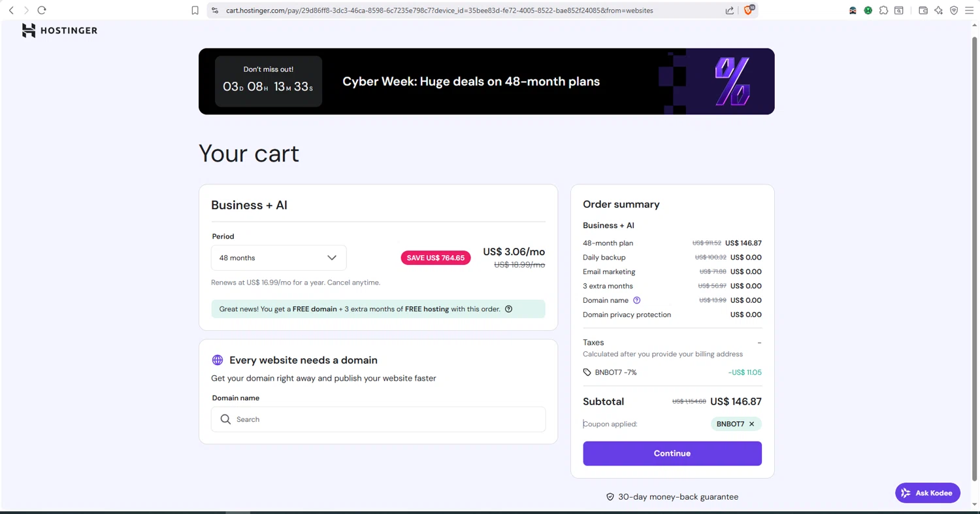Click the coupon tag icon
Image resolution: width=980 pixels, height=514 pixels.
click(x=587, y=372)
